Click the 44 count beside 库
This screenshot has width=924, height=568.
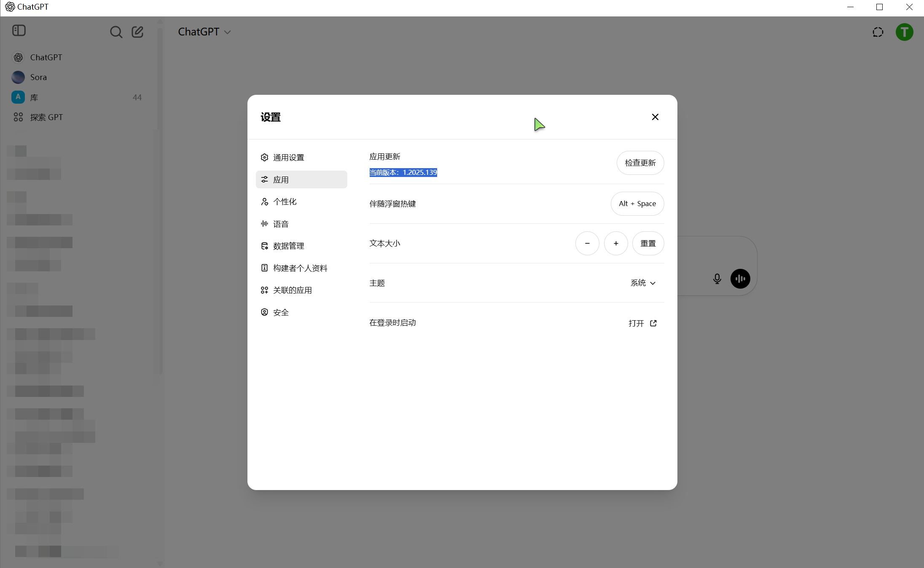coord(137,97)
